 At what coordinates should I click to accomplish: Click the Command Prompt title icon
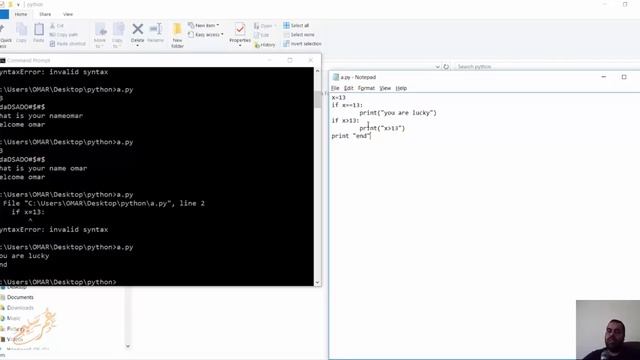(x=2, y=60)
